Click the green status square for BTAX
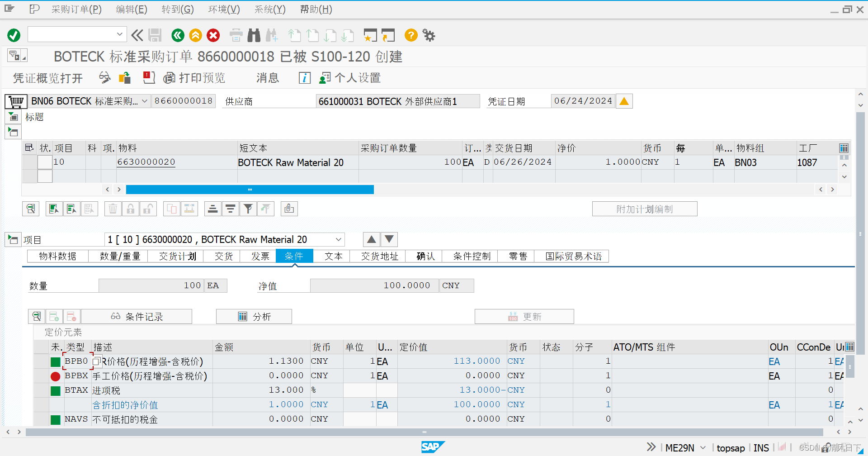Screen dimensions: 868x456 click(56, 390)
